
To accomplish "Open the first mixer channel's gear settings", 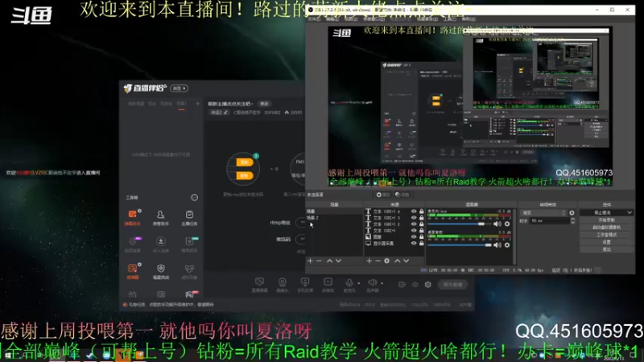I will [507, 224].
